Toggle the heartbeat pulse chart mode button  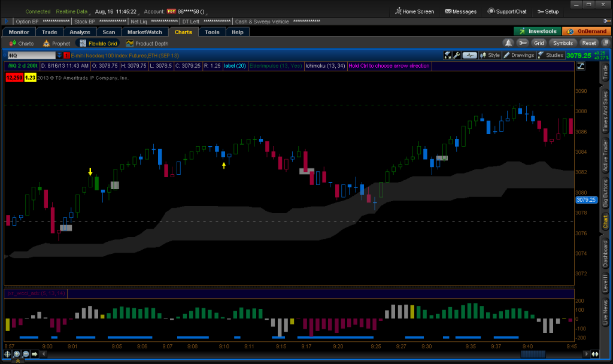pyautogui.click(x=469, y=55)
